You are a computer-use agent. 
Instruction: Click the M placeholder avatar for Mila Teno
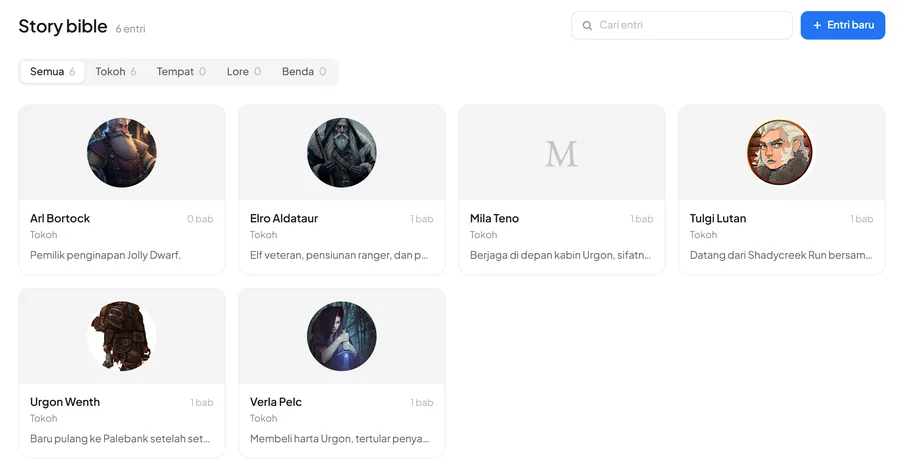pos(561,154)
